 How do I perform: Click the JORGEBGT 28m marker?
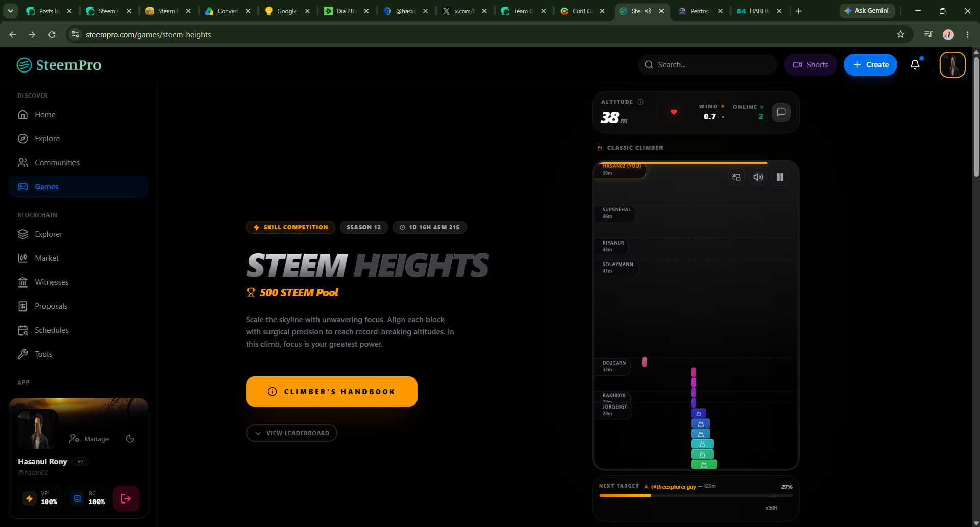(x=614, y=410)
